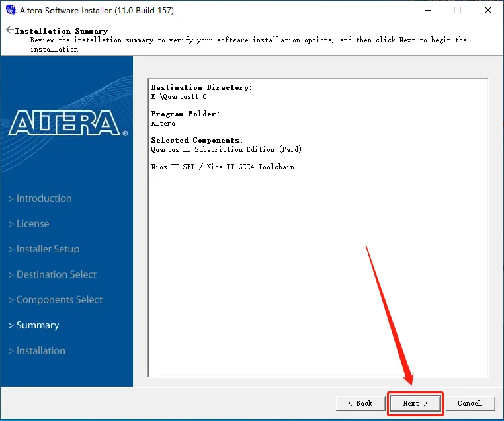Minimize the installer window
Viewport: 504px width, 421px height.
click(428, 10)
